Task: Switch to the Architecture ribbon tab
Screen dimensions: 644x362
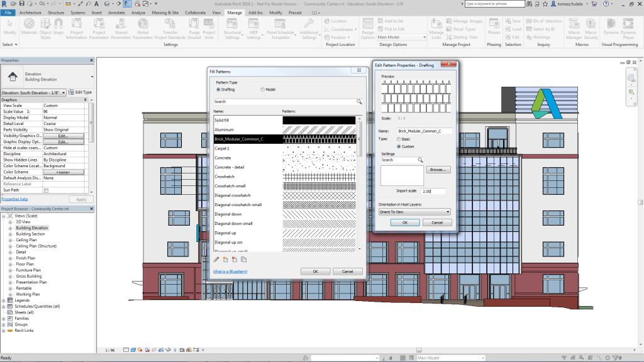Action: pos(31,13)
